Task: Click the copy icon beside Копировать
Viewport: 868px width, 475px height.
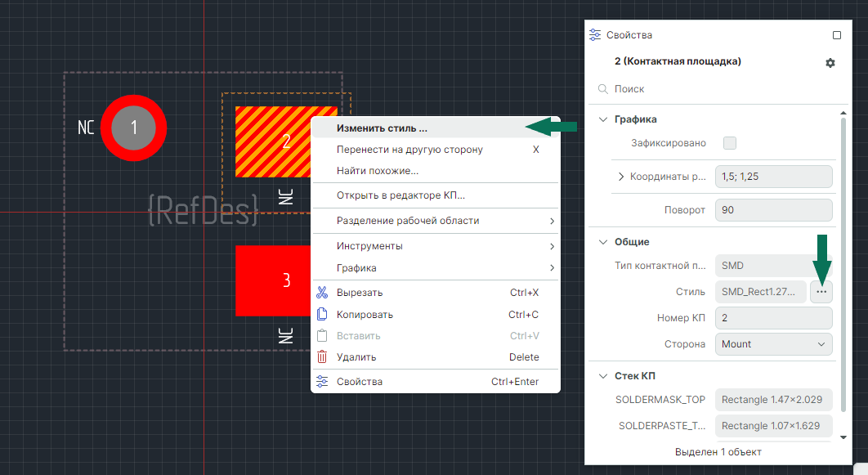Action: (322, 315)
